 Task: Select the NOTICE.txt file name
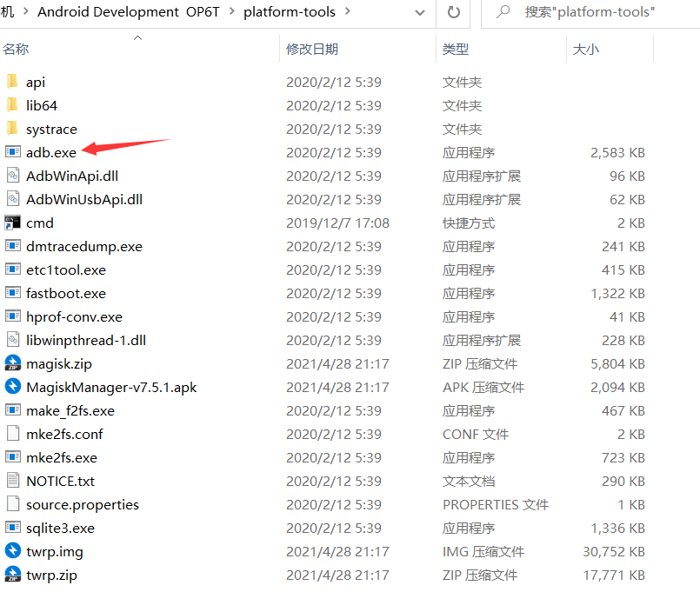tap(61, 481)
